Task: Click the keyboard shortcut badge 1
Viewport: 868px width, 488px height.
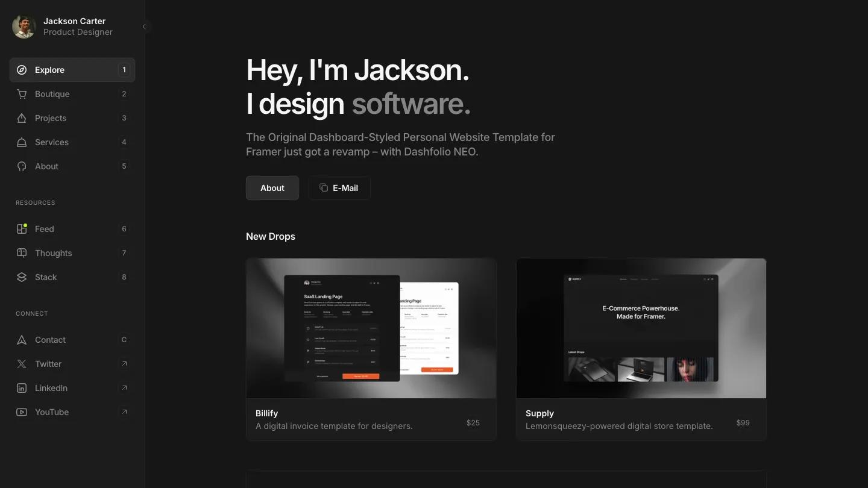Action: coord(124,70)
